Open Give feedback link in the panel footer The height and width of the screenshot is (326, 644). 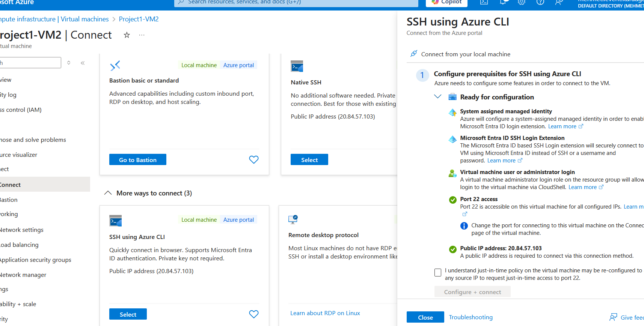632,317
